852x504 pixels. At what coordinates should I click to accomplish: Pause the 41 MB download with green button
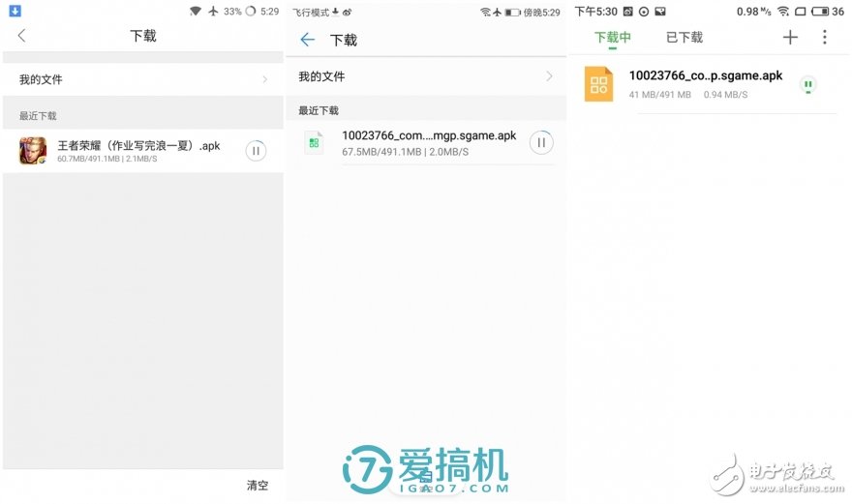807,85
